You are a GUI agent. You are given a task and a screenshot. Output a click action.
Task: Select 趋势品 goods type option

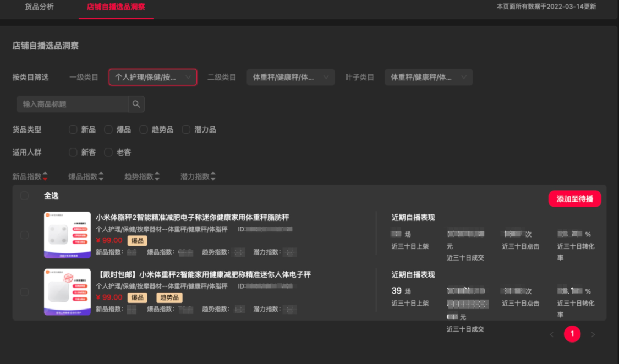pos(144,129)
